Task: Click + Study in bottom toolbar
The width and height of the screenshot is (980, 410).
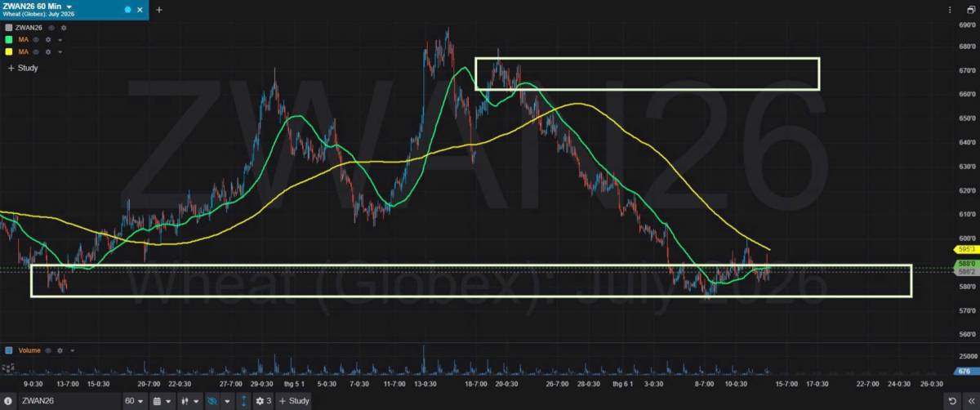Action: point(294,401)
